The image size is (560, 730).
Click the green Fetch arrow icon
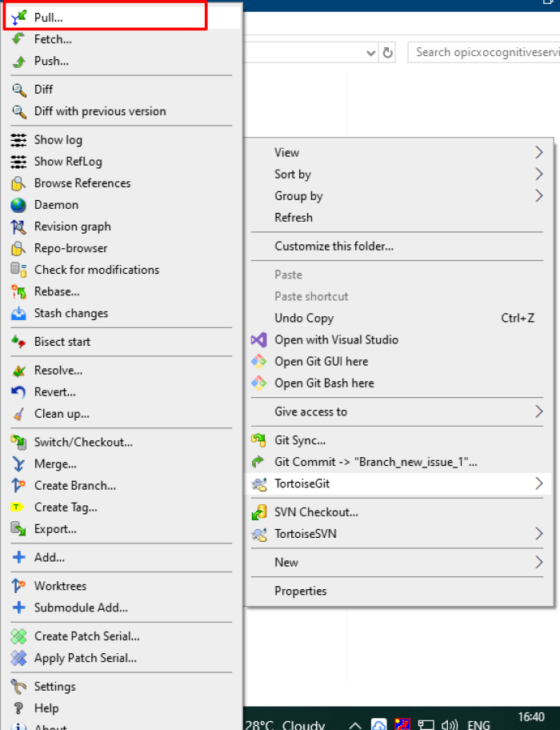pyautogui.click(x=18, y=39)
